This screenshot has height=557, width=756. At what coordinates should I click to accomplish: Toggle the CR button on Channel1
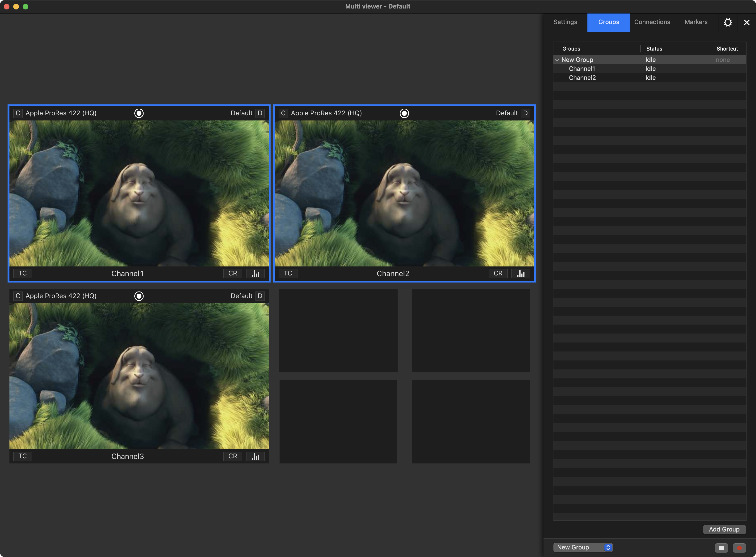coord(233,274)
